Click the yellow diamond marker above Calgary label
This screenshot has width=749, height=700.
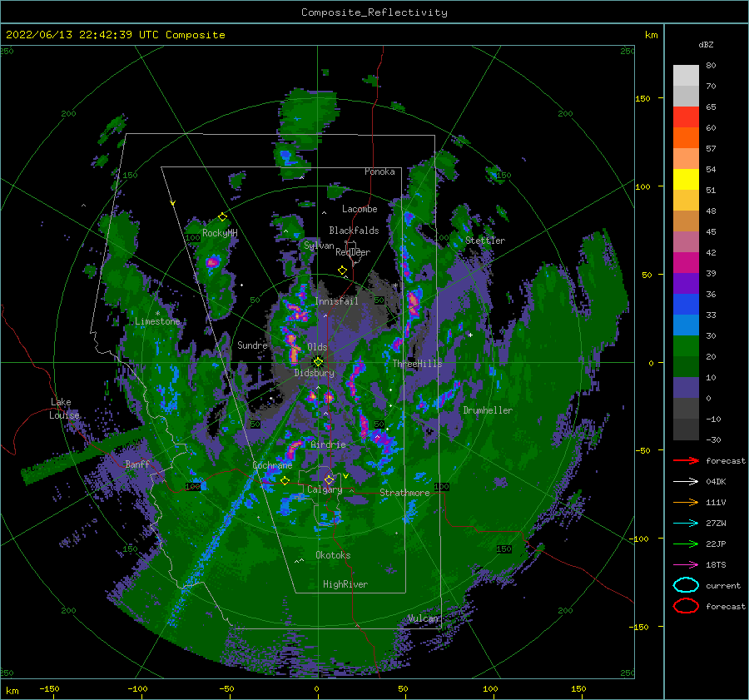(x=329, y=479)
